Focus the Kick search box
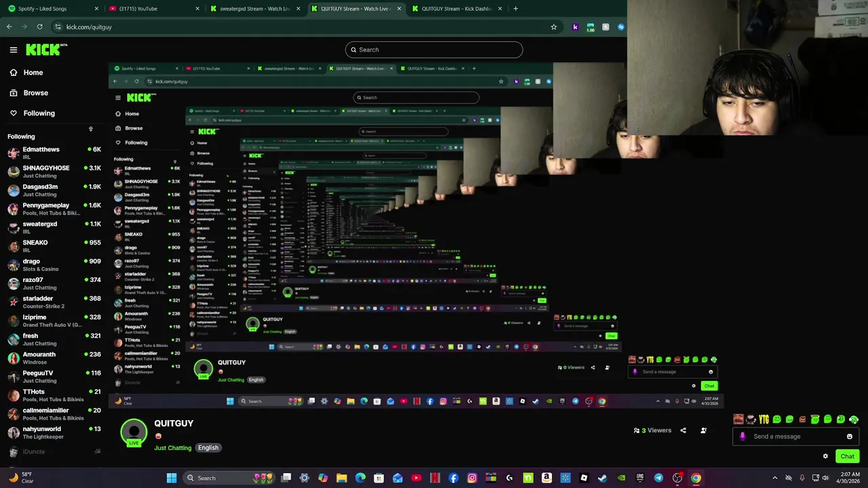This screenshot has height=488, width=868. click(x=434, y=49)
